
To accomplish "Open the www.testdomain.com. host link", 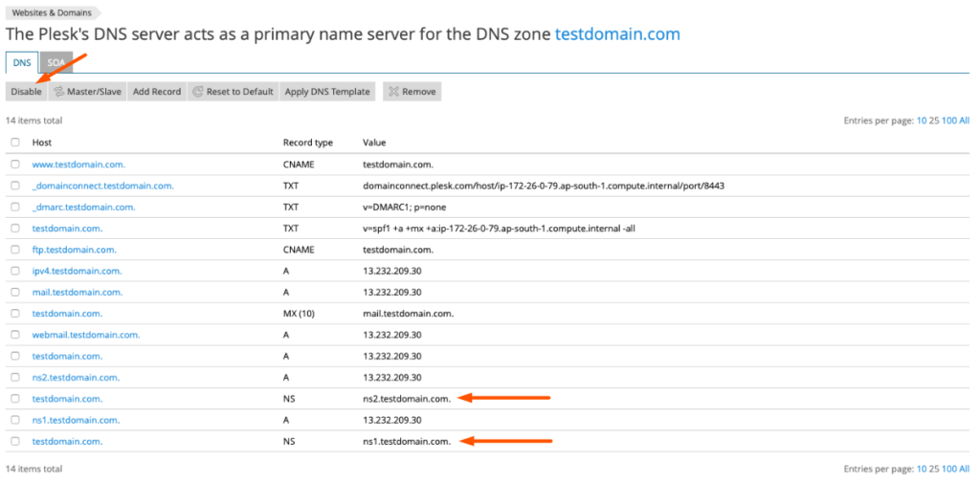I will (x=78, y=165).
